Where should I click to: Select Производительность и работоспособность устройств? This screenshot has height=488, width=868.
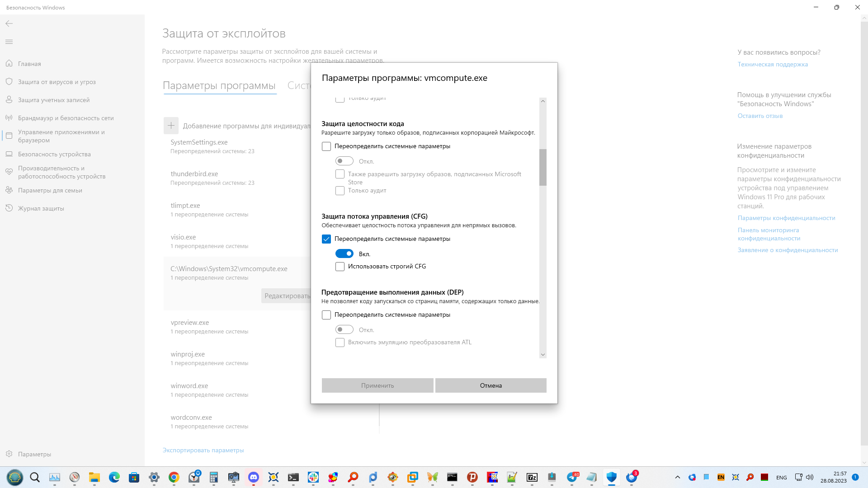pyautogui.click(x=61, y=172)
